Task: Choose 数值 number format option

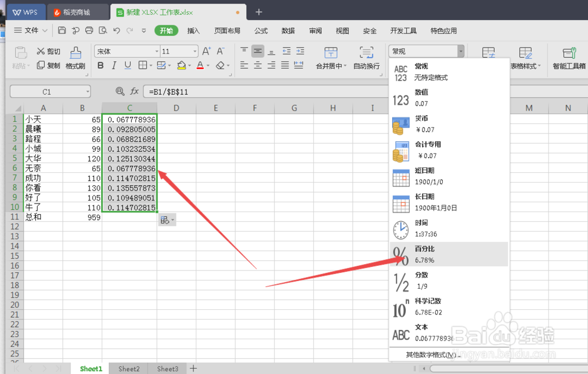Action: point(449,98)
